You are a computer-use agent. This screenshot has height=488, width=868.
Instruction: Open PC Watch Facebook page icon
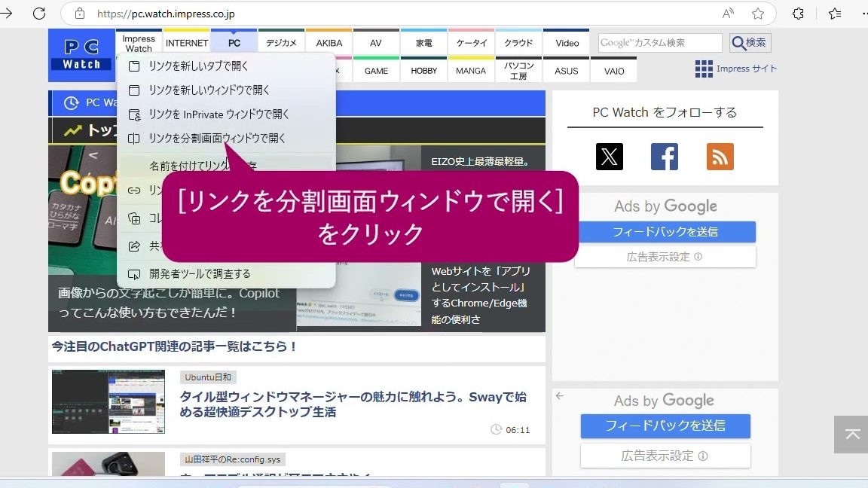point(665,157)
